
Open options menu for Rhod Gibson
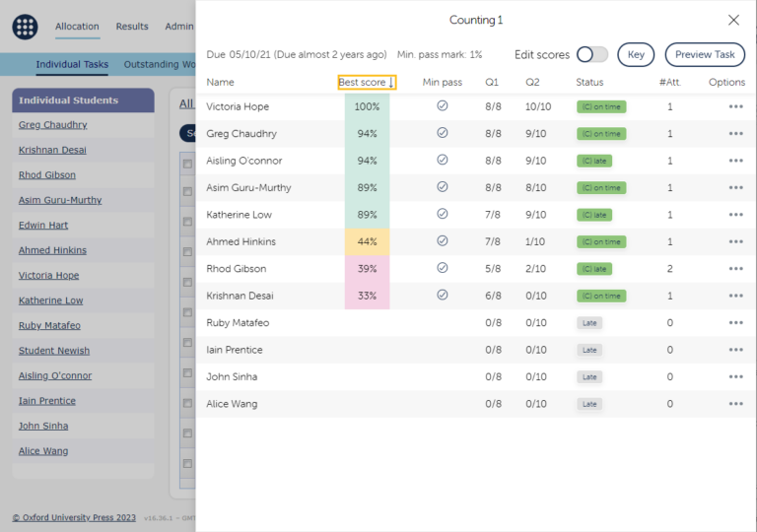tap(735, 268)
